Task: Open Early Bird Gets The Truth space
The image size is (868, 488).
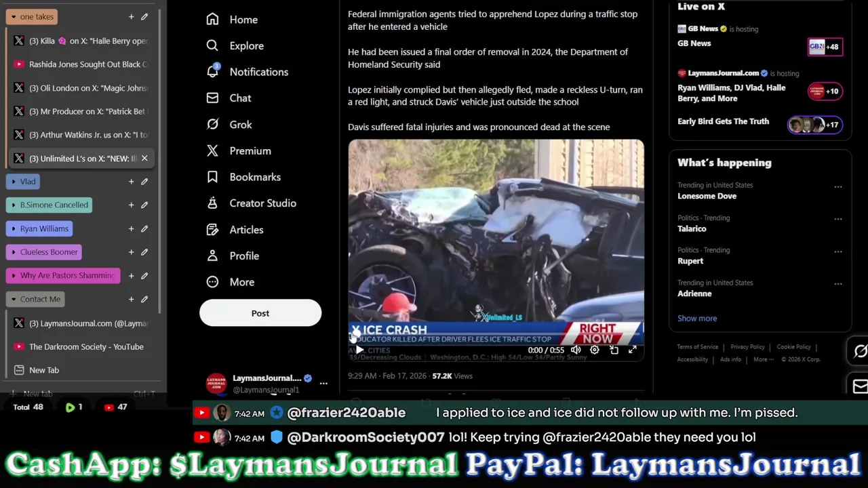Action: tap(759, 123)
